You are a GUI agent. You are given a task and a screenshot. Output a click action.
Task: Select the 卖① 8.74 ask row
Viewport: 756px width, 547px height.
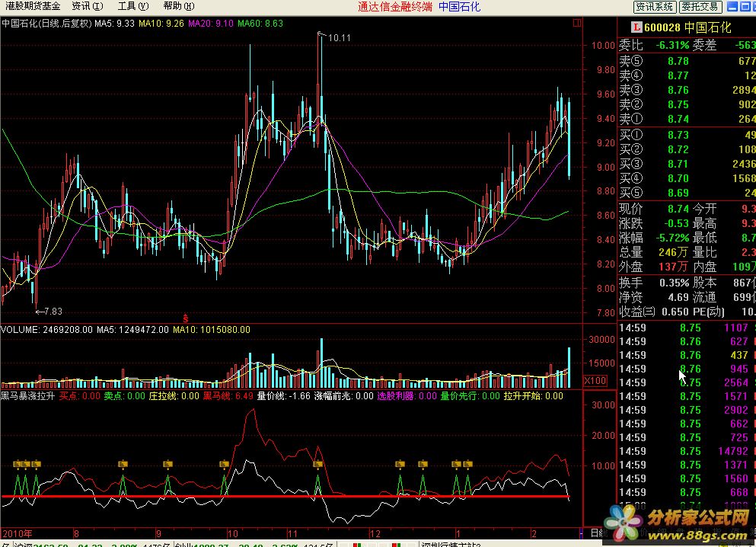tap(687, 119)
